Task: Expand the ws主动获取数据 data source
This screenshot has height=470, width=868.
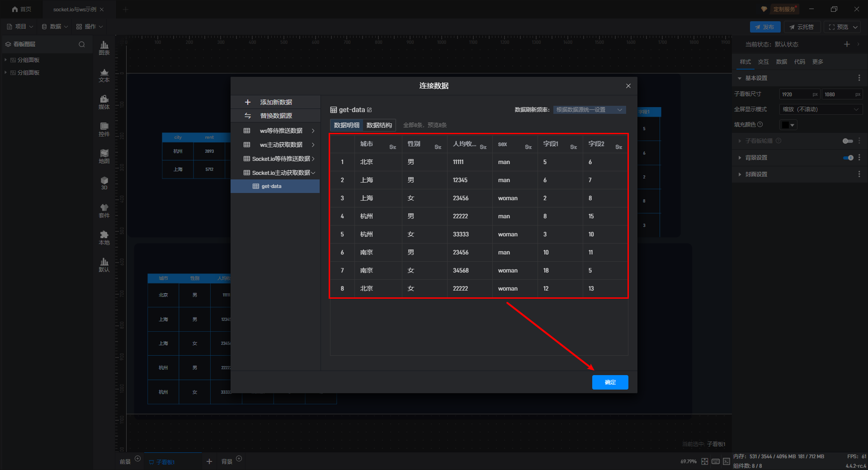Action: [313, 145]
